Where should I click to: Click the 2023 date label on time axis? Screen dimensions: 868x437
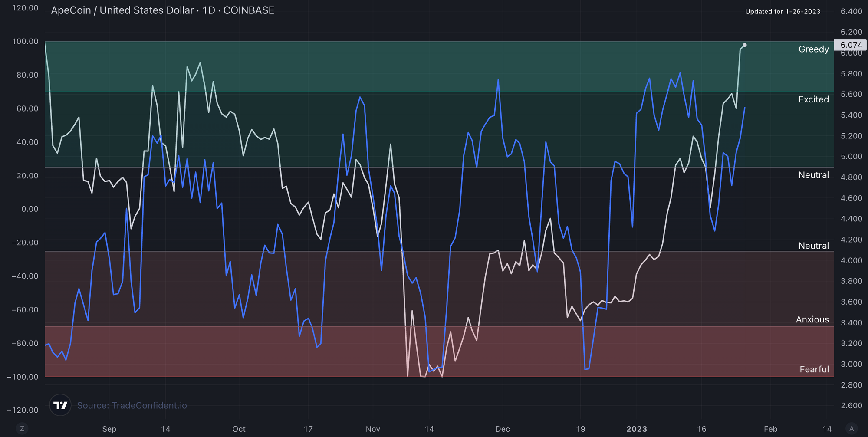(637, 429)
